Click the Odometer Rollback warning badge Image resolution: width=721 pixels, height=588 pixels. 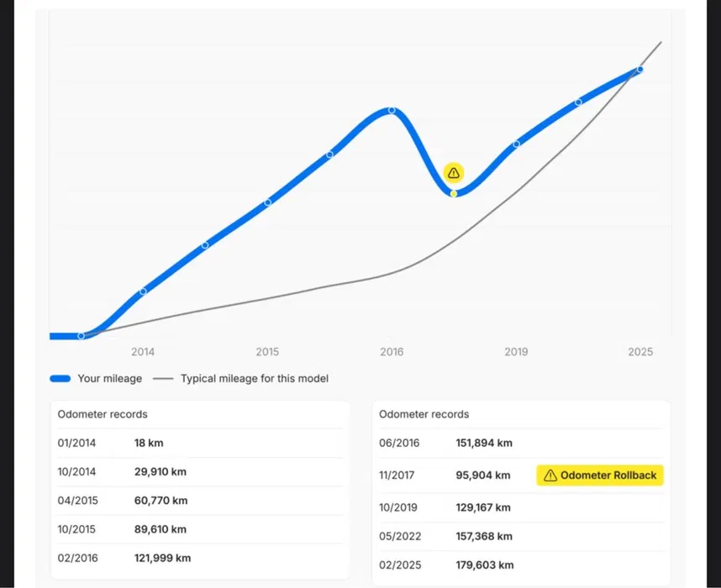(x=600, y=475)
